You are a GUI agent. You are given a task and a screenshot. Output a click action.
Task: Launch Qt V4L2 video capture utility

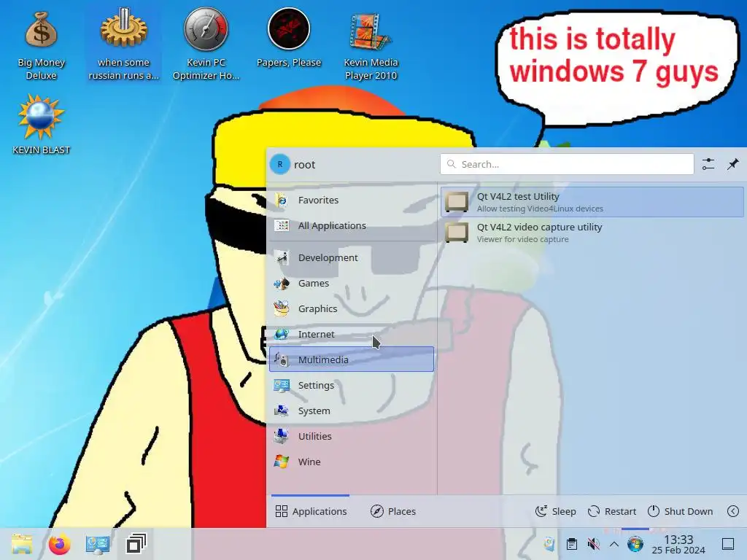point(592,233)
